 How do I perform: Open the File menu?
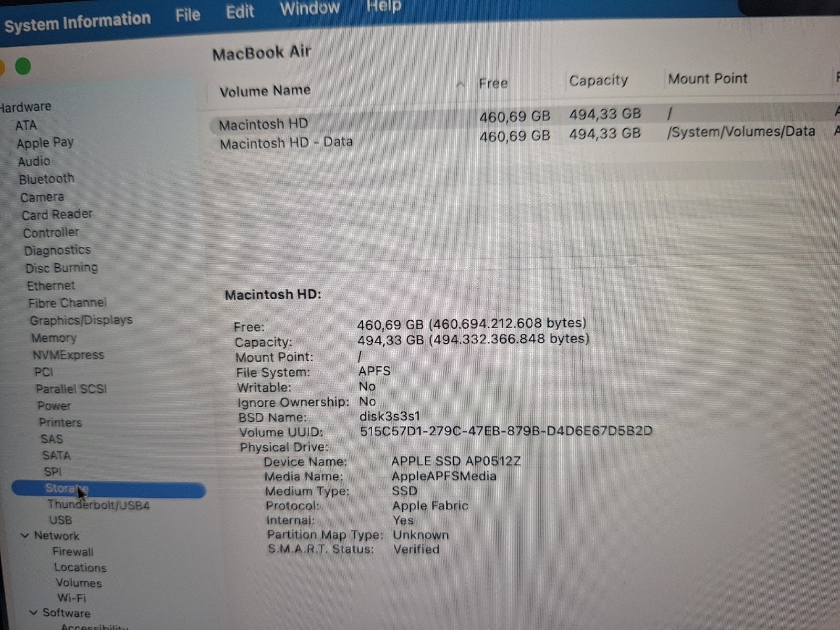click(x=187, y=15)
